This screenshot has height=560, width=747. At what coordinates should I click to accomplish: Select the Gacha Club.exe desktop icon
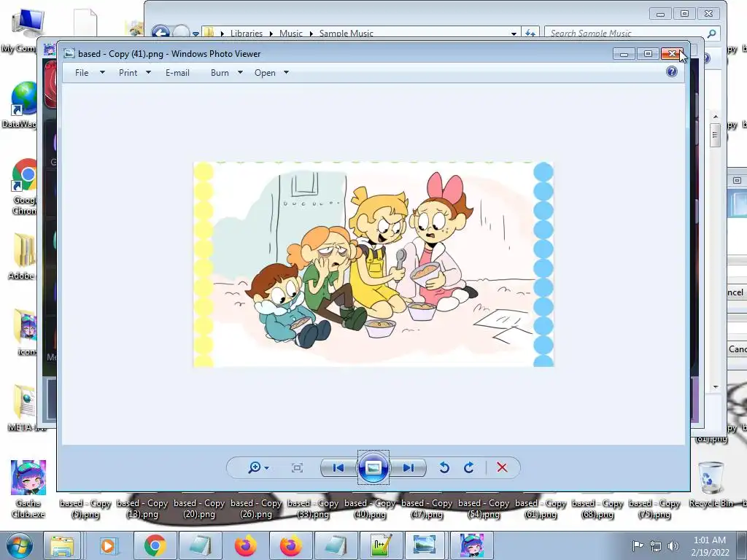[28, 489]
